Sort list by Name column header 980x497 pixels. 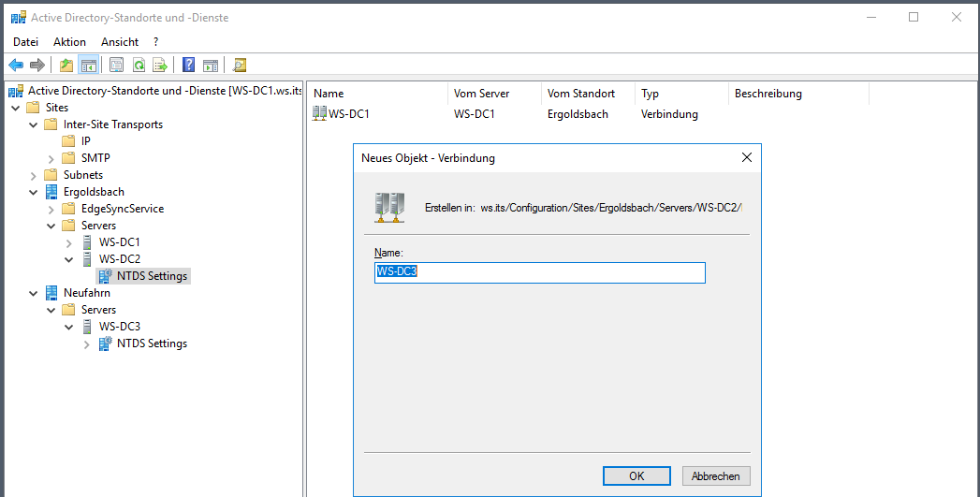point(379,94)
